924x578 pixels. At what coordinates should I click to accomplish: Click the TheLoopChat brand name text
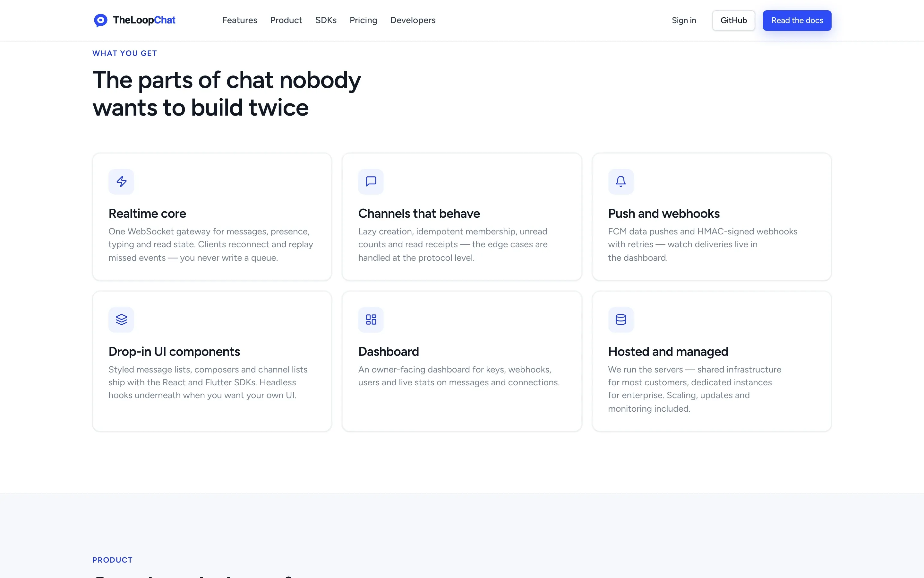144,20
